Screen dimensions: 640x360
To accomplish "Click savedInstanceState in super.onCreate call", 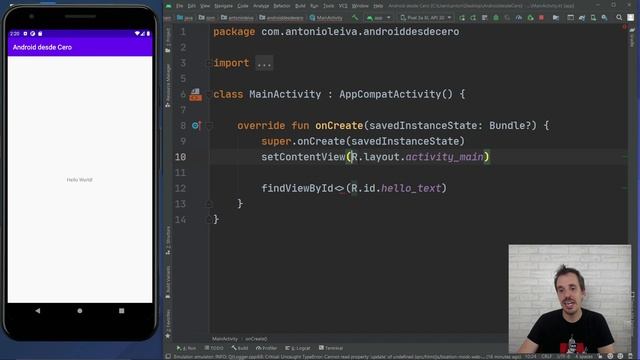I will coord(405,141).
